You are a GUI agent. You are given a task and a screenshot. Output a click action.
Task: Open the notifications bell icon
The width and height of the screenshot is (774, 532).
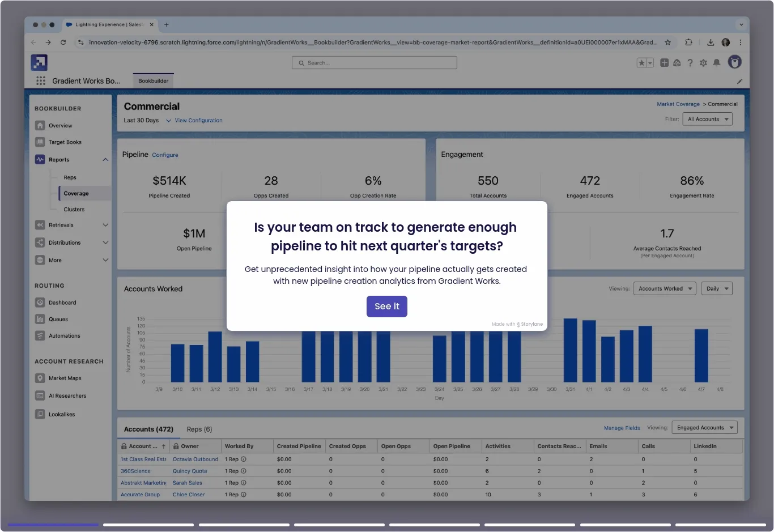717,63
